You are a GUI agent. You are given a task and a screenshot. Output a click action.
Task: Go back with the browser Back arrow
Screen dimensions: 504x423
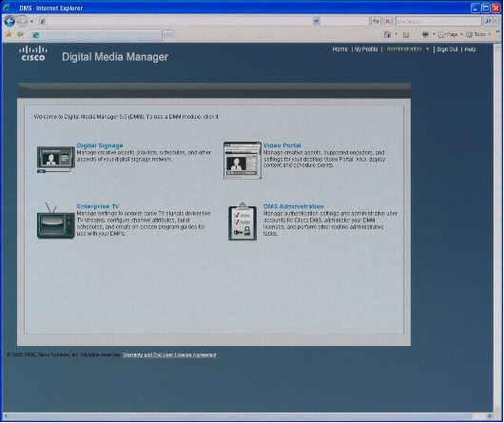click(x=10, y=22)
